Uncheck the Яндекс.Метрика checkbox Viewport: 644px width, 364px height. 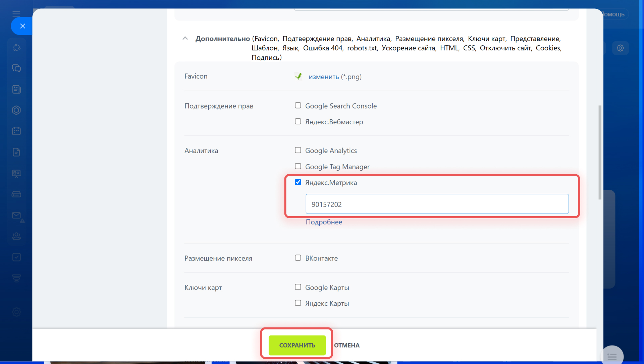pos(298,182)
